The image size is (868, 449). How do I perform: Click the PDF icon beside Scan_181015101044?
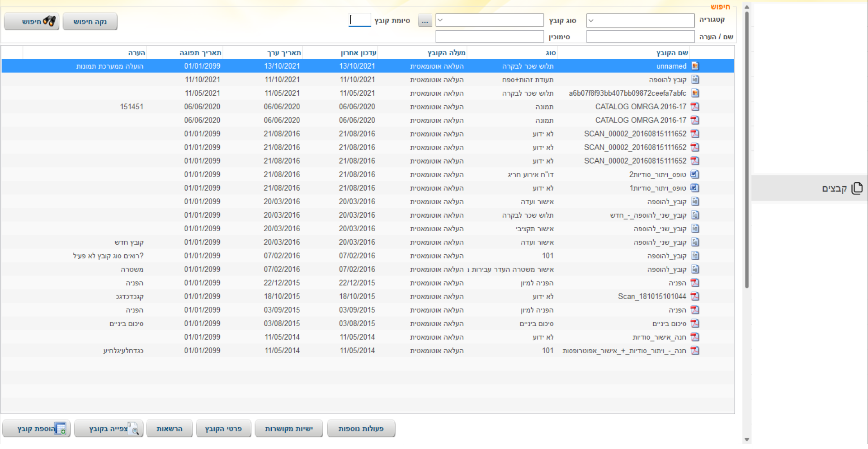[x=695, y=296]
